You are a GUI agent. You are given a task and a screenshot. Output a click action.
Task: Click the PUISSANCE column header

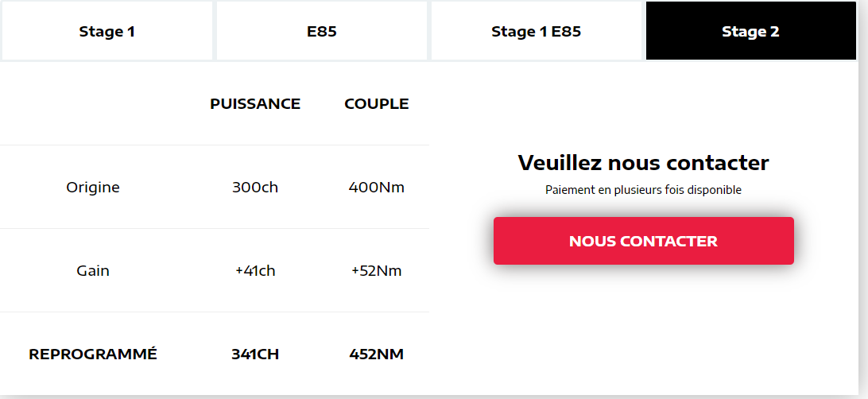(255, 104)
